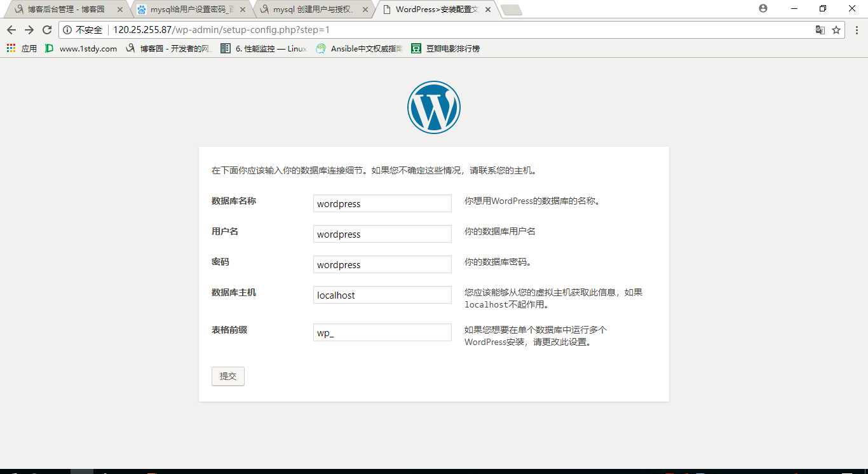Click the 数据库名称 label
Screen dimensions: 868x474
[234, 201]
